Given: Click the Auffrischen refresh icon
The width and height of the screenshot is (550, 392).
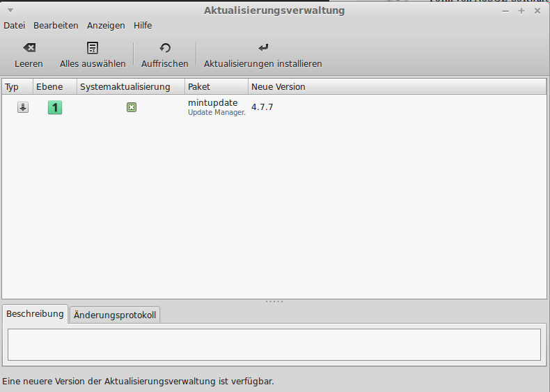Looking at the screenshot, I should coord(165,48).
